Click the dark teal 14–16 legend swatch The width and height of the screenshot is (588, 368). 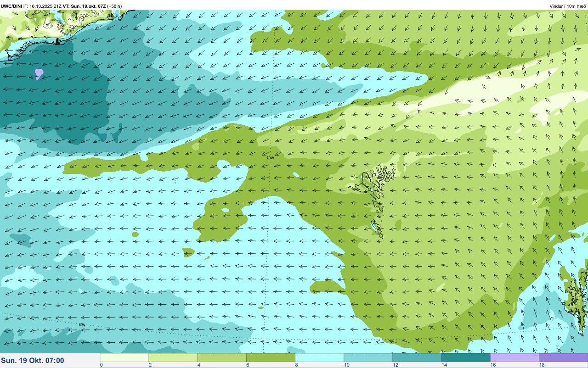pos(465,357)
